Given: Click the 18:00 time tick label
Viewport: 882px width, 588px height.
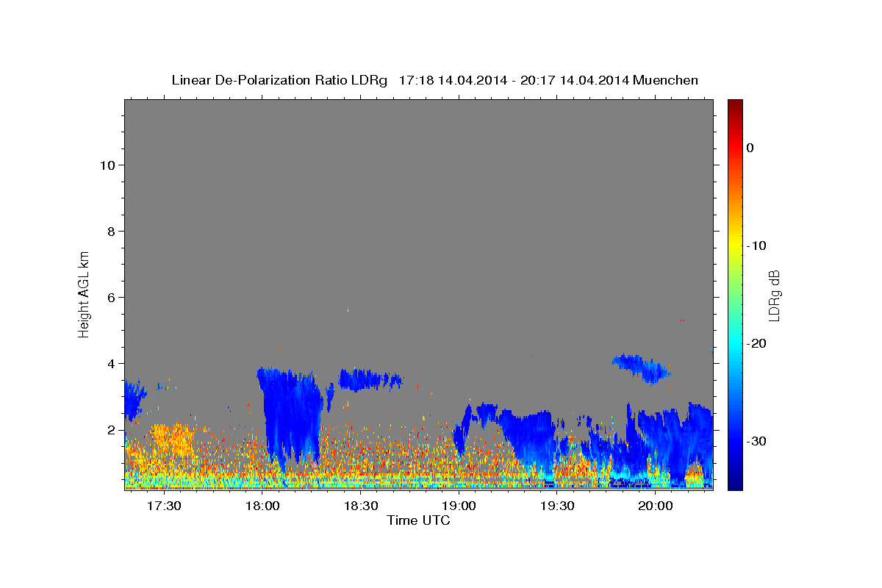Looking at the screenshot, I should point(262,506).
